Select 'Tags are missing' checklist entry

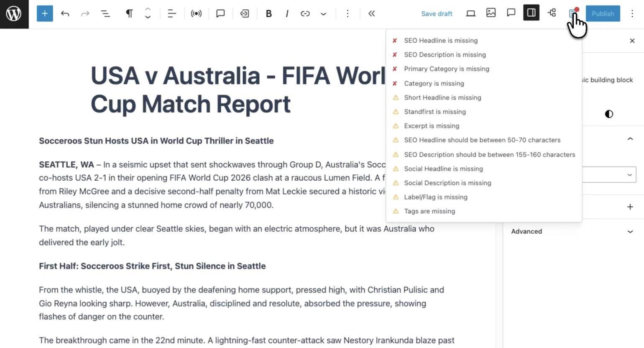click(x=429, y=211)
